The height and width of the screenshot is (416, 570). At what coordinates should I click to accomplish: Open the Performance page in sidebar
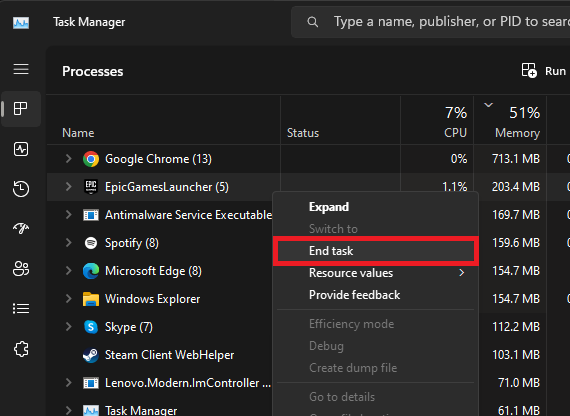pyautogui.click(x=21, y=149)
